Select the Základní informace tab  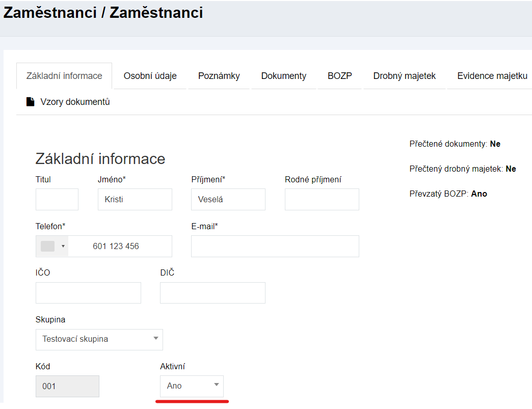pos(64,76)
